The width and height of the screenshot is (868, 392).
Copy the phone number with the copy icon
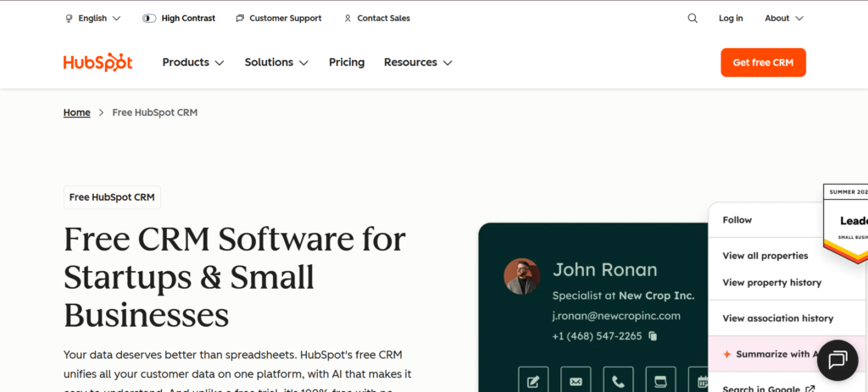coord(654,336)
